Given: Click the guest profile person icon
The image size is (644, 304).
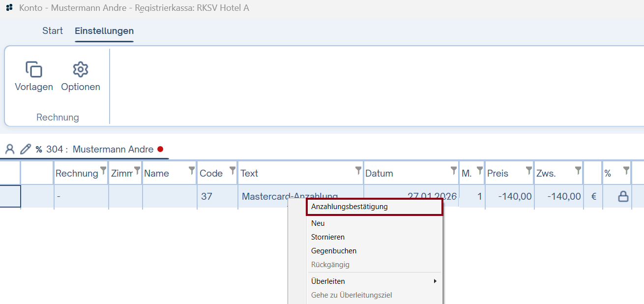Looking at the screenshot, I should tap(10, 150).
